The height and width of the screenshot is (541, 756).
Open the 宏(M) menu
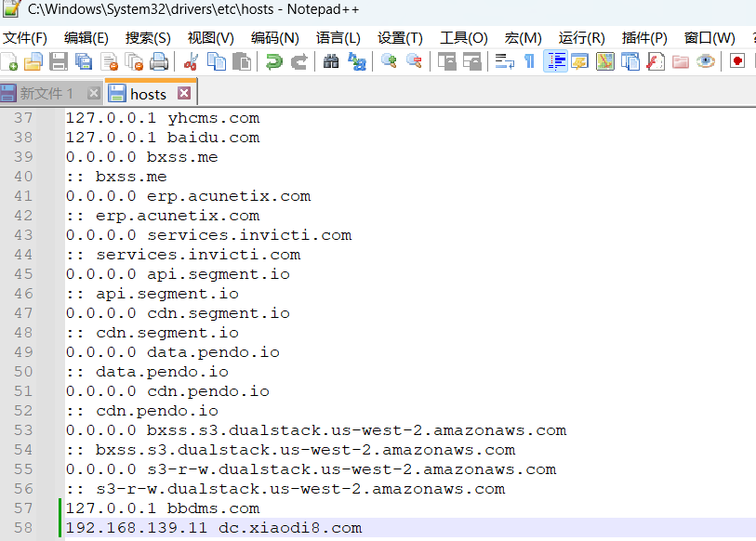point(524,38)
